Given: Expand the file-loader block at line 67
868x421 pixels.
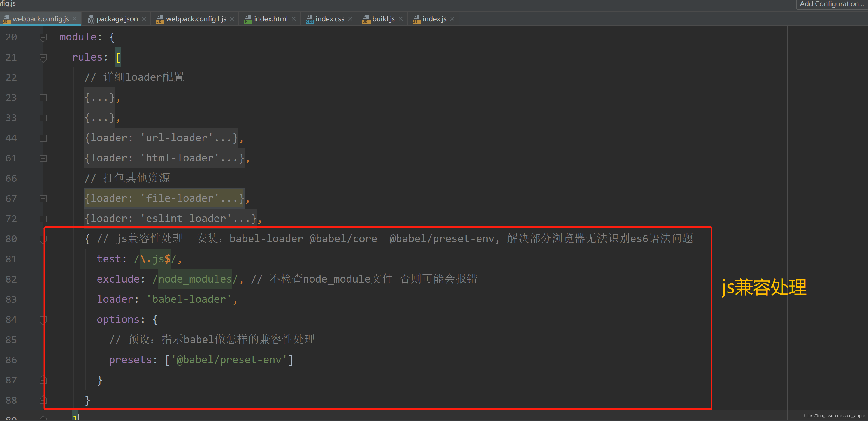Looking at the screenshot, I should click(x=43, y=199).
